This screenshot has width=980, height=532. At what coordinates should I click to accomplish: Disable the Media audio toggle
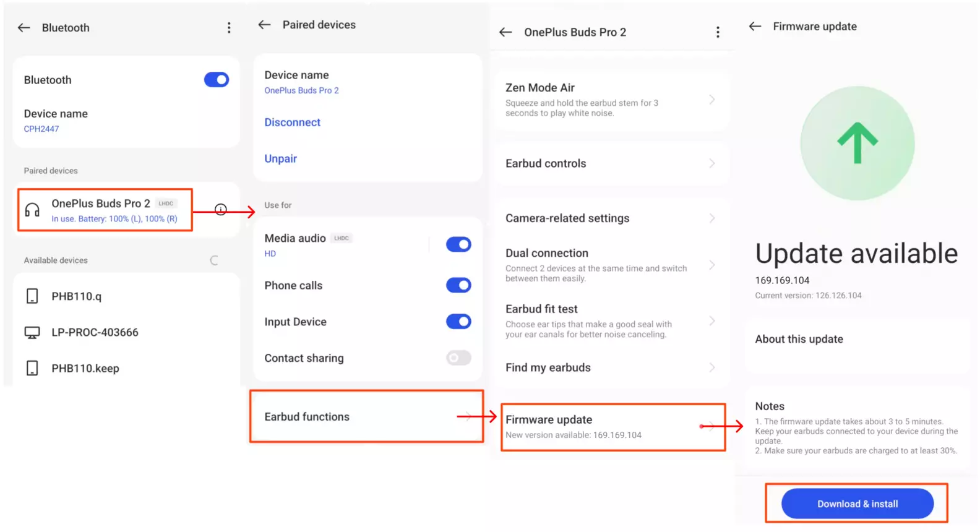coord(458,244)
